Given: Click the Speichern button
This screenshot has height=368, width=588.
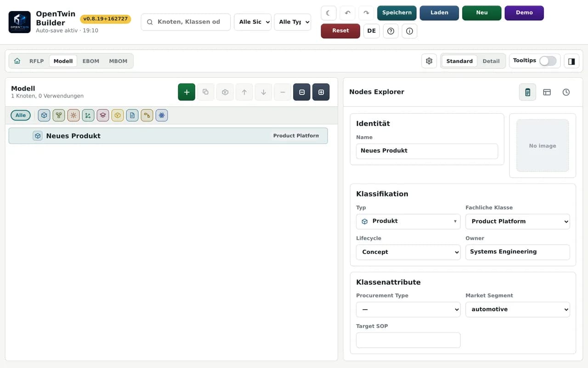Looking at the screenshot, I should 397,13.
